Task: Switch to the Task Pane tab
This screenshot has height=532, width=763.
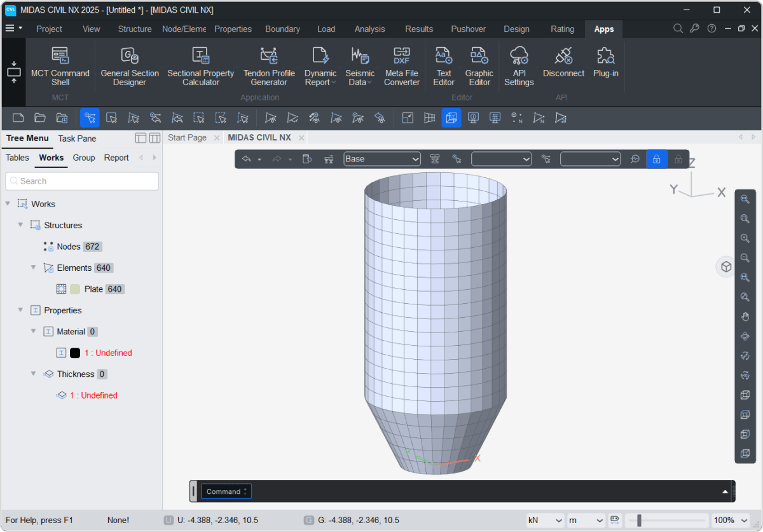Action: click(77, 138)
